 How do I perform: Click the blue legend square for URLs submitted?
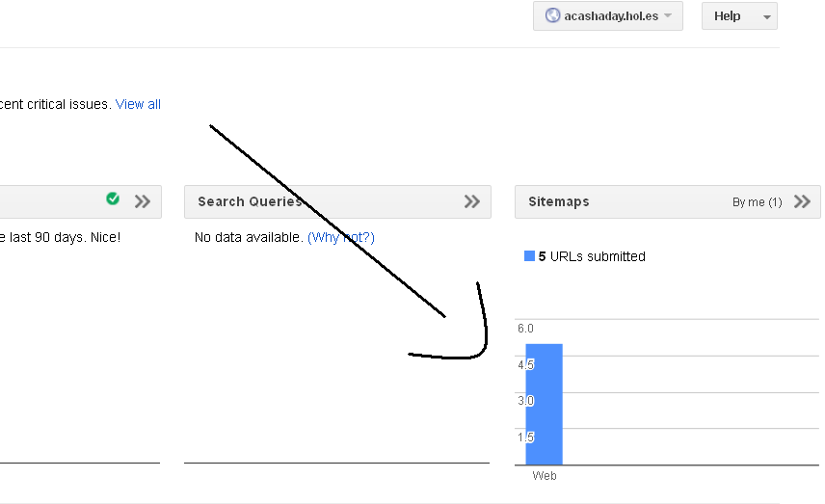click(529, 256)
